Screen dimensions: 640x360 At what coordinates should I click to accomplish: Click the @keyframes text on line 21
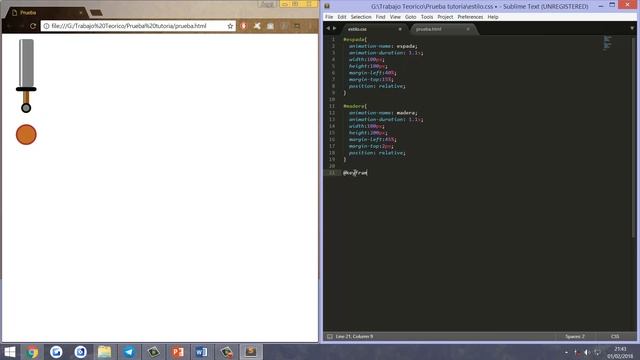[355, 173]
